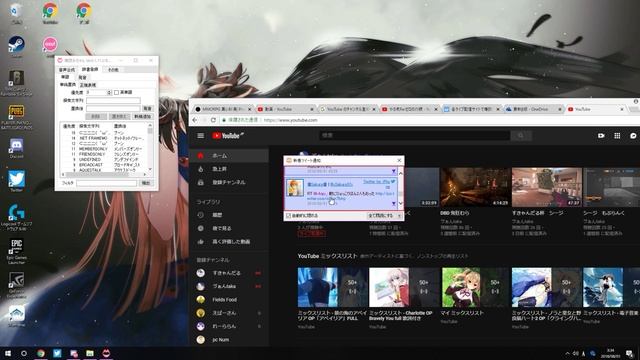Click the button beside the filter field

pyautogui.click(x=146, y=183)
